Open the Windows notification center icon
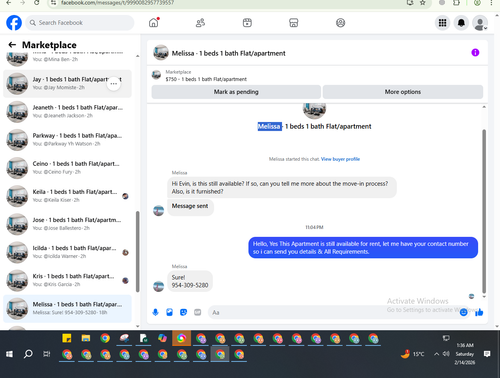500x378 pixels. (x=487, y=354)
